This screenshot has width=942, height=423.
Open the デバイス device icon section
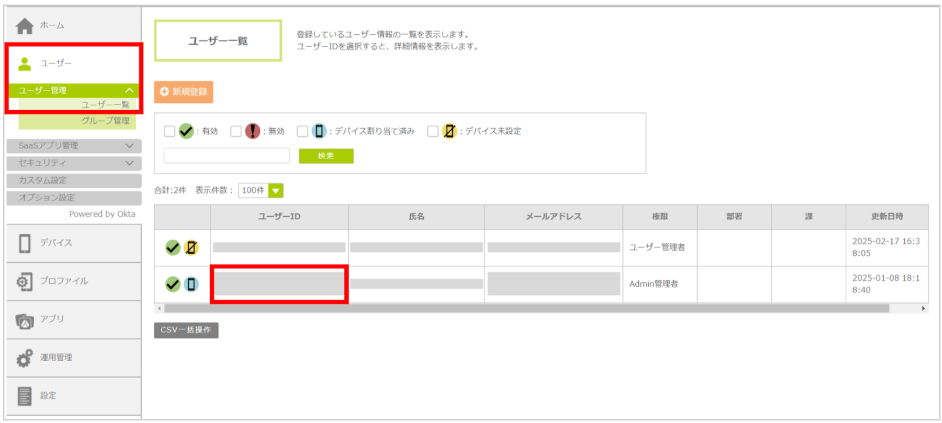pos(26,243)
